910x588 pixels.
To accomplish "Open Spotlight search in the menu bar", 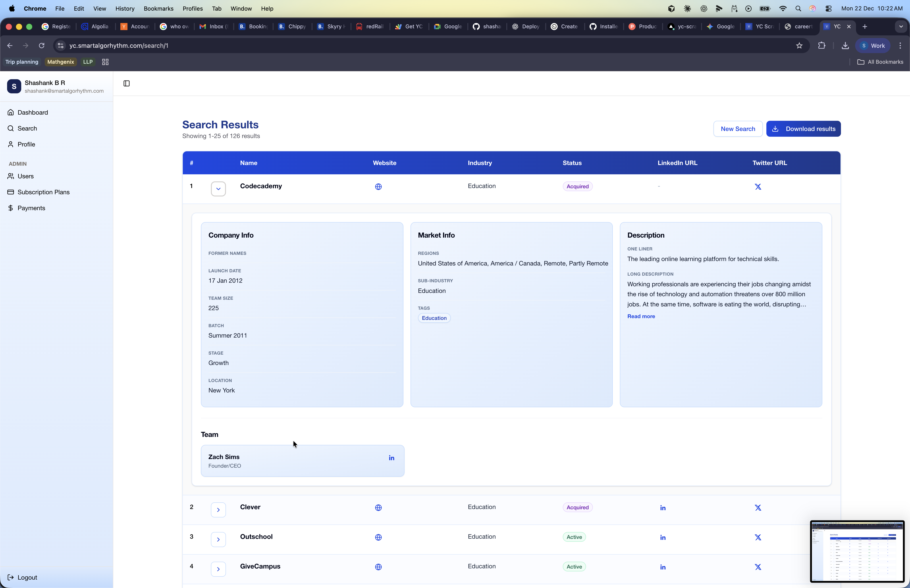I will click(x=798, y=8).
